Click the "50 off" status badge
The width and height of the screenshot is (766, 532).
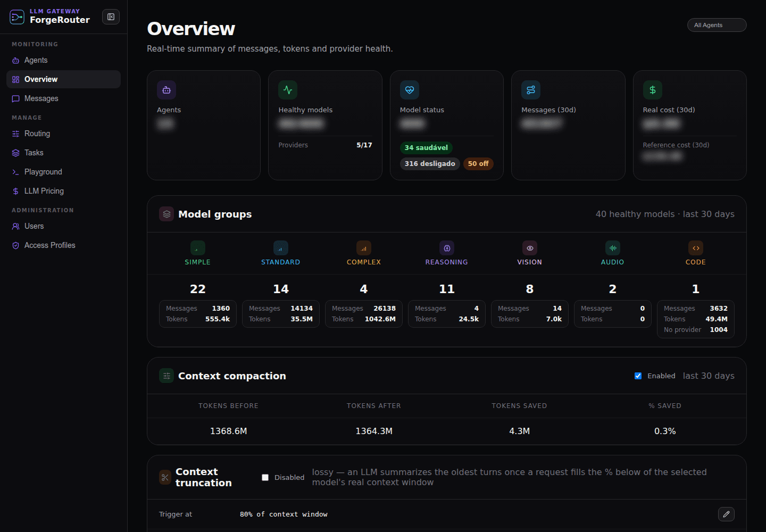tap(478, 163)
